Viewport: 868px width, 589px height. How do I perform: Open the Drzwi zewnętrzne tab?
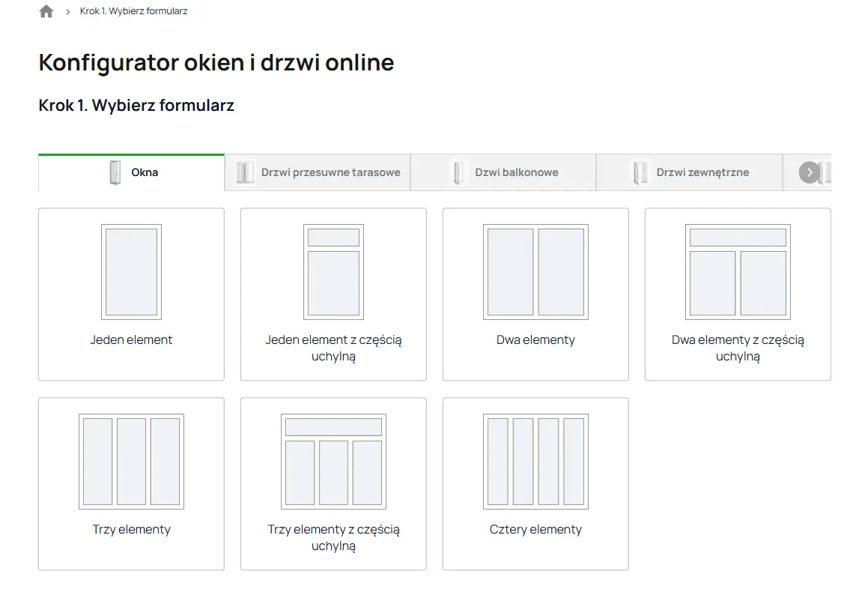pos(702,172)
